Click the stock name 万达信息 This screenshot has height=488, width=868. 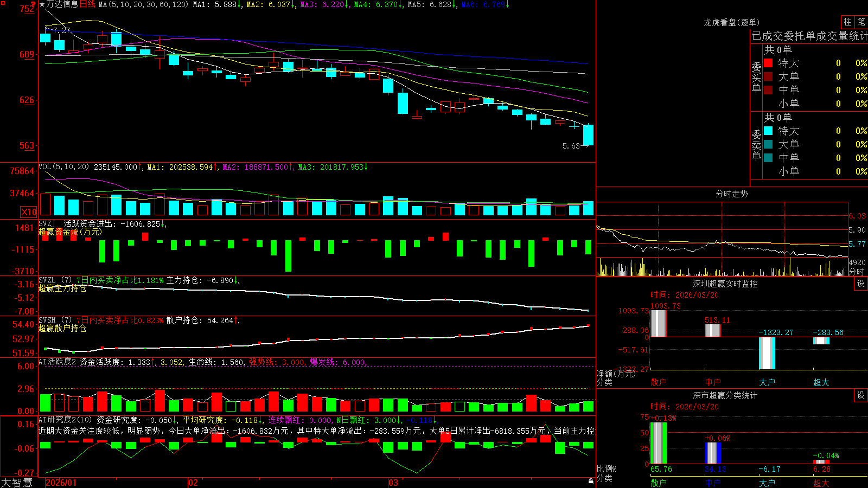tap(62, 4)
